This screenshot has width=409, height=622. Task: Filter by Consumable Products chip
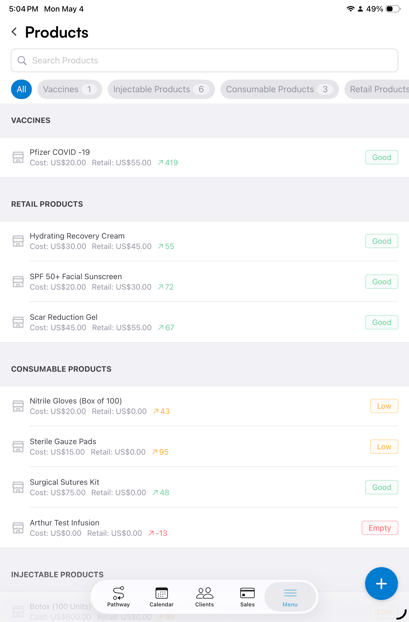pyautogui.click(x=279, y=89)
